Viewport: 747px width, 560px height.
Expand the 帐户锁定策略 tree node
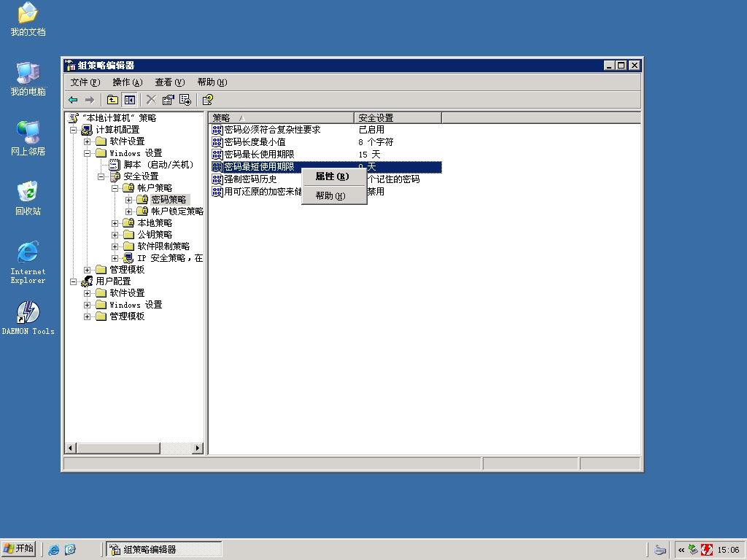128,211
